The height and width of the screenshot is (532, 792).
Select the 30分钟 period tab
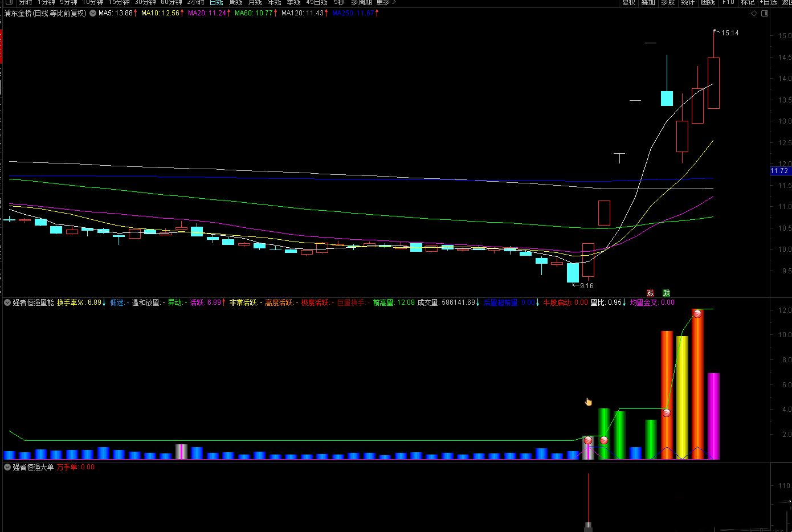point(145,2)
